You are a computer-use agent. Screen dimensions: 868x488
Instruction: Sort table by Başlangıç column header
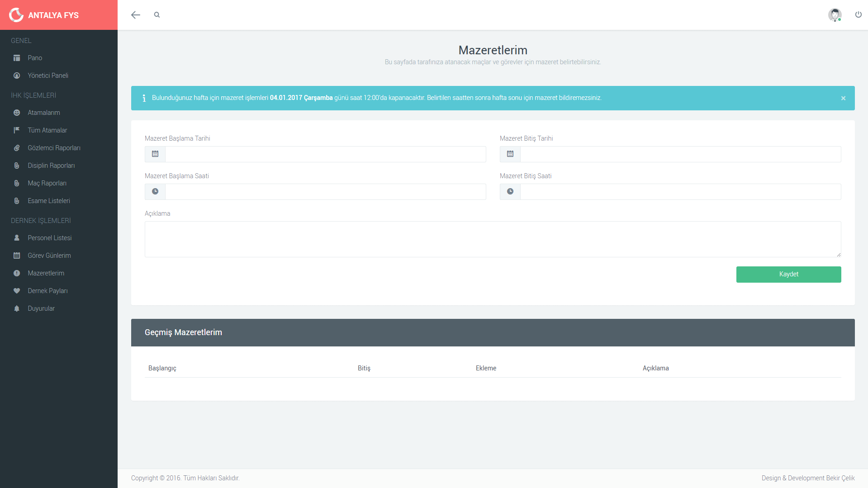[x=162, y=368]
